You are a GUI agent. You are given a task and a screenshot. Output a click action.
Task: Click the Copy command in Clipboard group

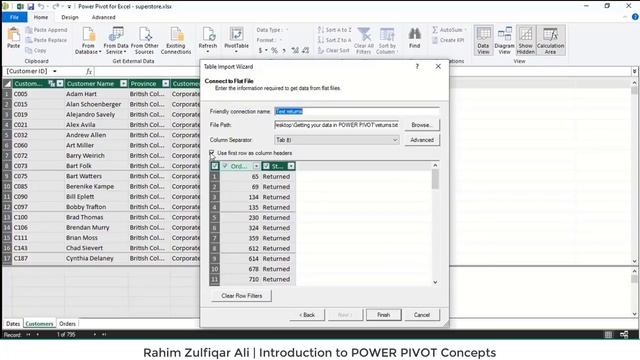36,50
